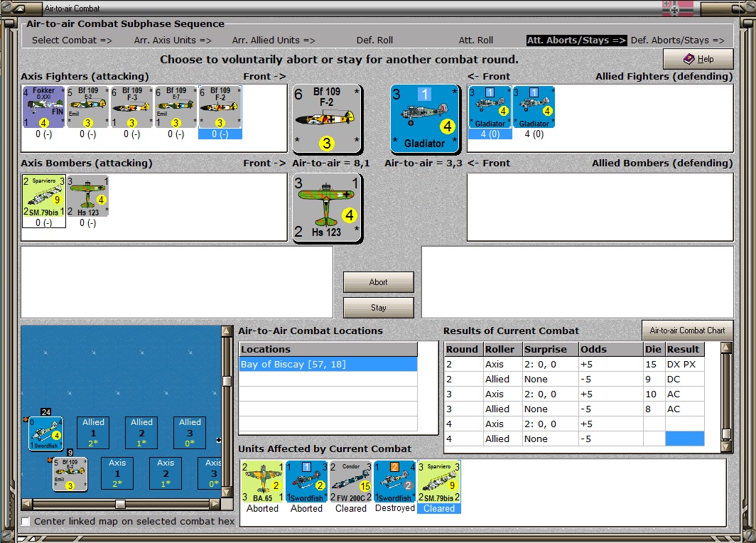
Task: Click the destroyed Swordfish unit counter
Action: pyautogui.click(x=395, y=483)
